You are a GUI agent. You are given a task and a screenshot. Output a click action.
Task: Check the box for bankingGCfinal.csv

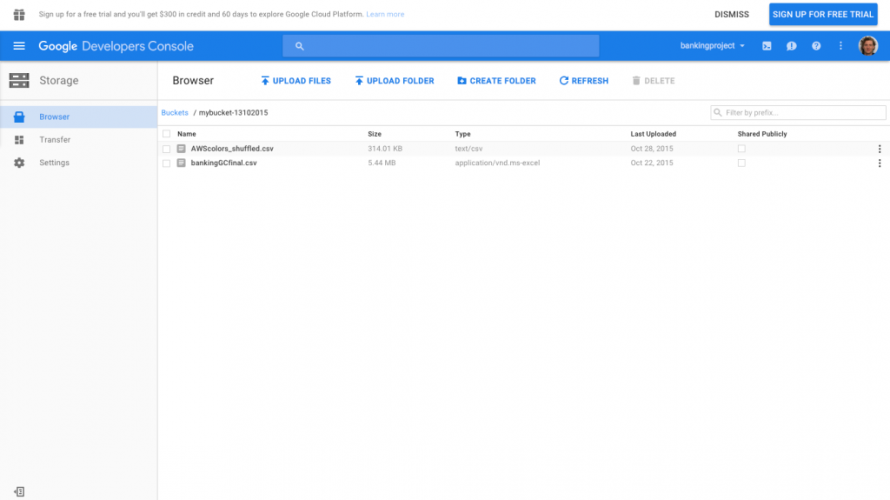click(166, 163)
